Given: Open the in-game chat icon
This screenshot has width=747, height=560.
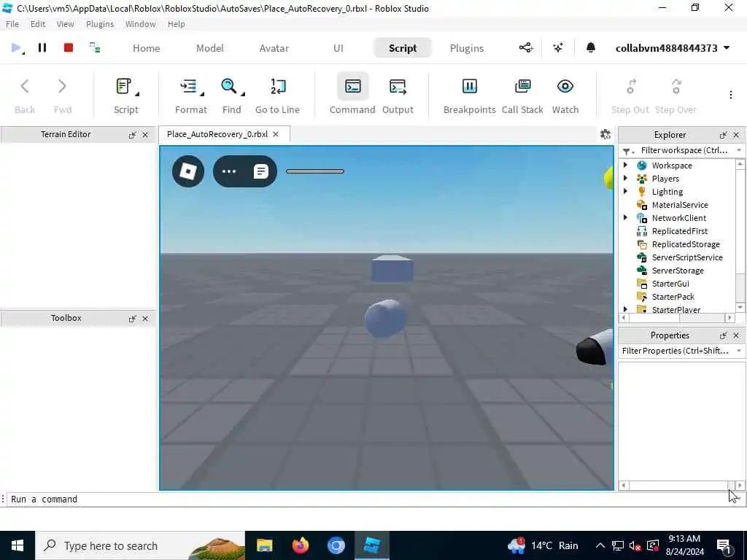Looking at the screenshot, I should click(x=260, y=171).
